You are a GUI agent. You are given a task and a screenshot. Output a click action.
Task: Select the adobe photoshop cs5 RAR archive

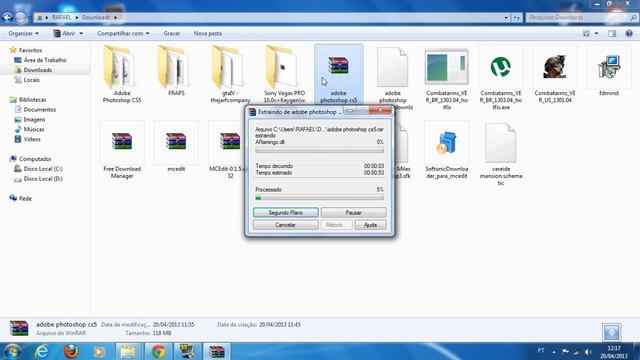(338, 74)
